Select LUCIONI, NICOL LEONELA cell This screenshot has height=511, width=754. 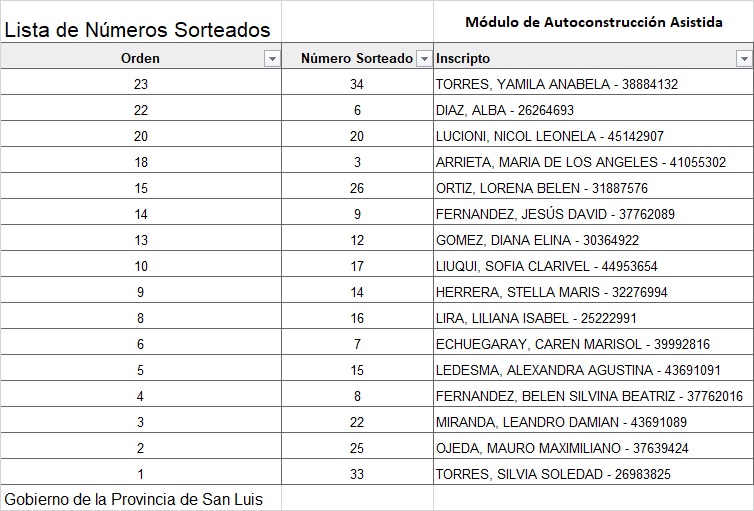point(550,136)
